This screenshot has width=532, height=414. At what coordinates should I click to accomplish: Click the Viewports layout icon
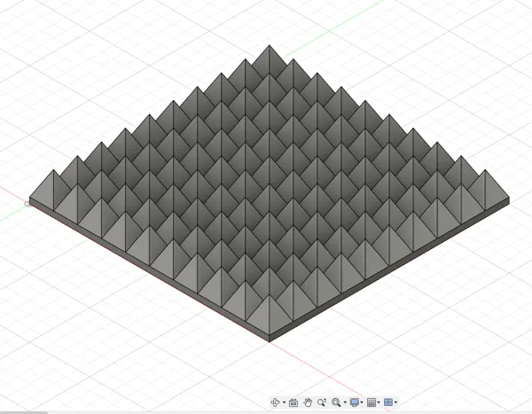(x=388, y=402)
